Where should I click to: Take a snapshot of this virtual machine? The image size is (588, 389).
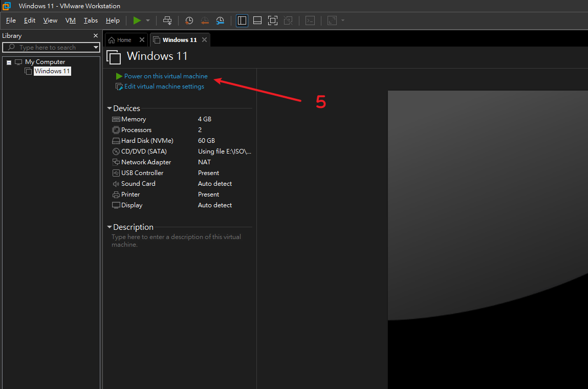pyautogui.click(x=189, y=20)
